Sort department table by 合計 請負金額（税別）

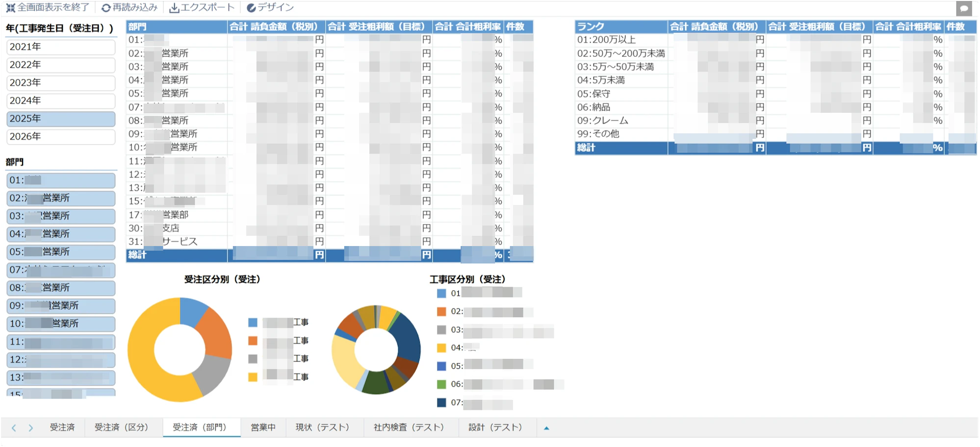277,26
